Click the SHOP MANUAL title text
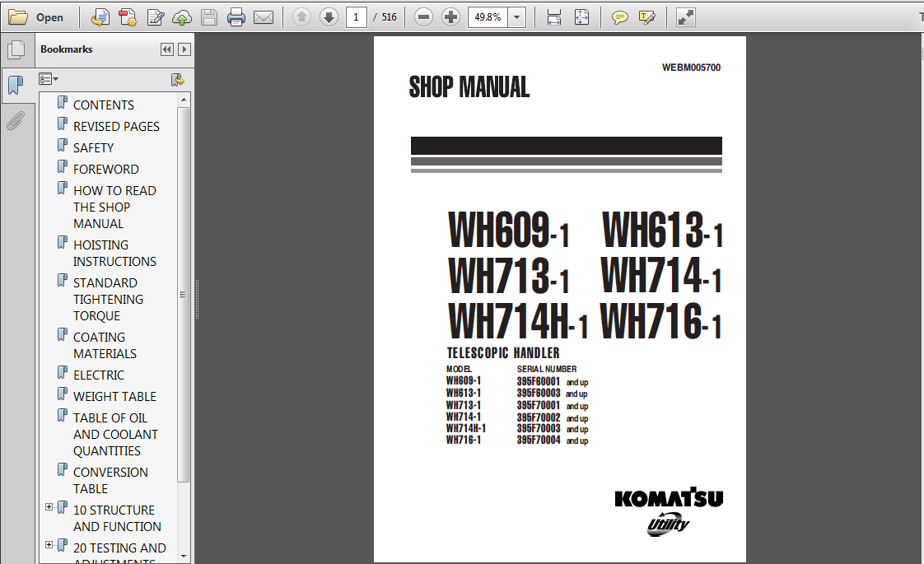 click(x=469, y=87)
